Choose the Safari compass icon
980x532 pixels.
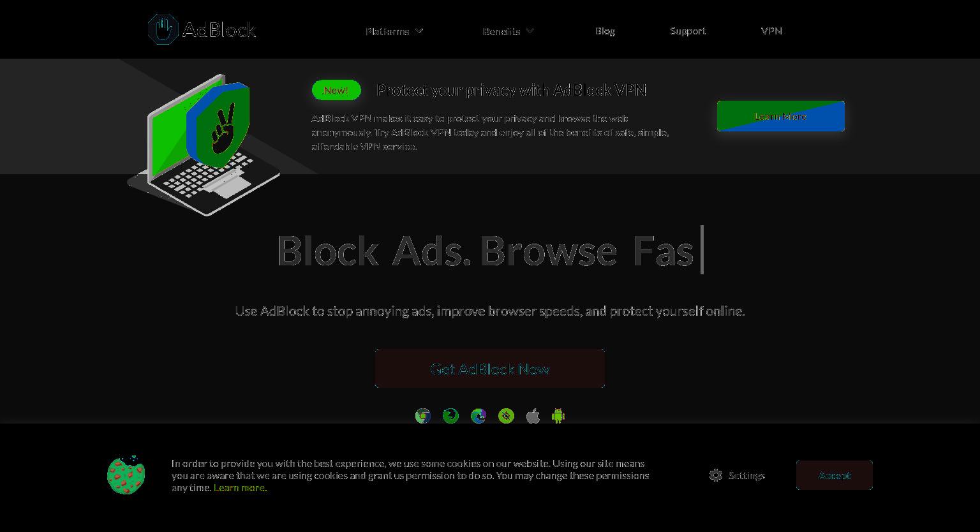(x=506, y=417)
